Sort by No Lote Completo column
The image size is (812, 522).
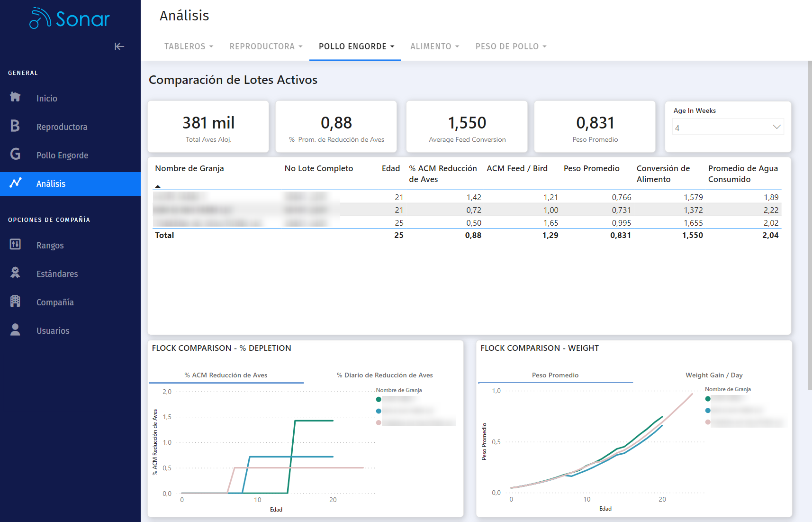click(319, 168)
